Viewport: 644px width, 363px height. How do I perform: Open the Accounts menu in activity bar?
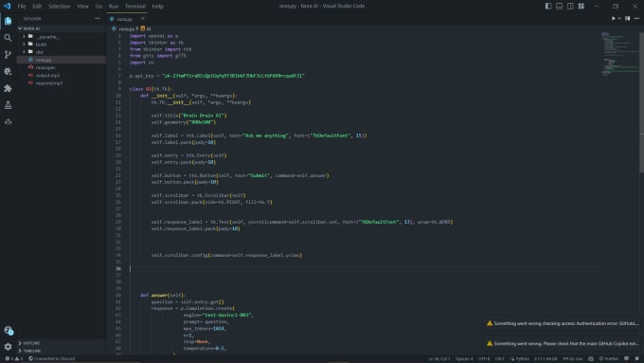tap(8, 330)
